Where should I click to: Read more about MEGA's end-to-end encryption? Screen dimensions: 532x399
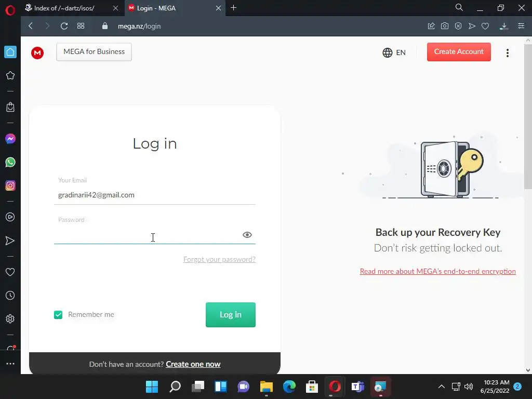coord(437,271)
